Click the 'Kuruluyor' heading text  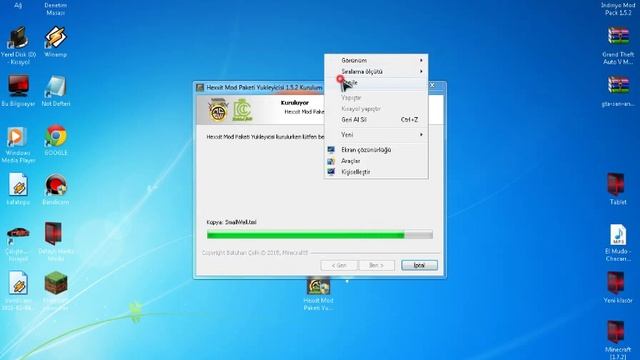tap(295, 102)
